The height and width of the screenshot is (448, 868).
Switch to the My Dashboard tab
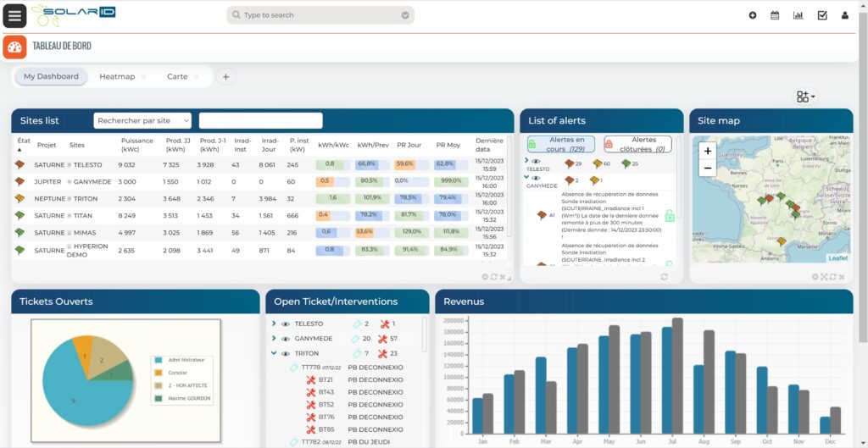click(51, 76)
